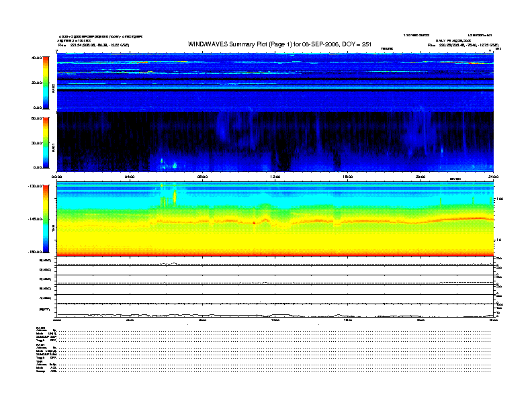Click the bottom line plot with solid curve
Screen dimensions: 532x411
click(x=275, y=311)
